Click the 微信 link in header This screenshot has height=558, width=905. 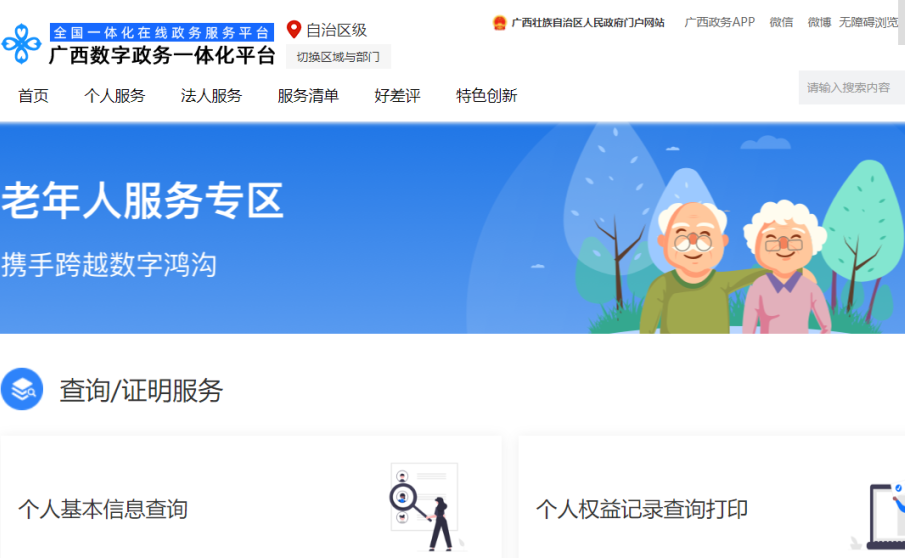tap(781, 23)
